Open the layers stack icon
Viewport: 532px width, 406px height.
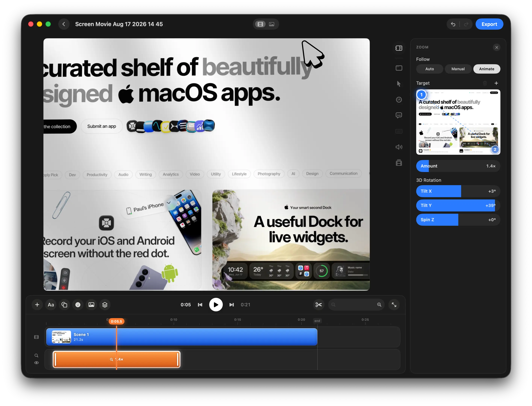(x=105, y=305)
